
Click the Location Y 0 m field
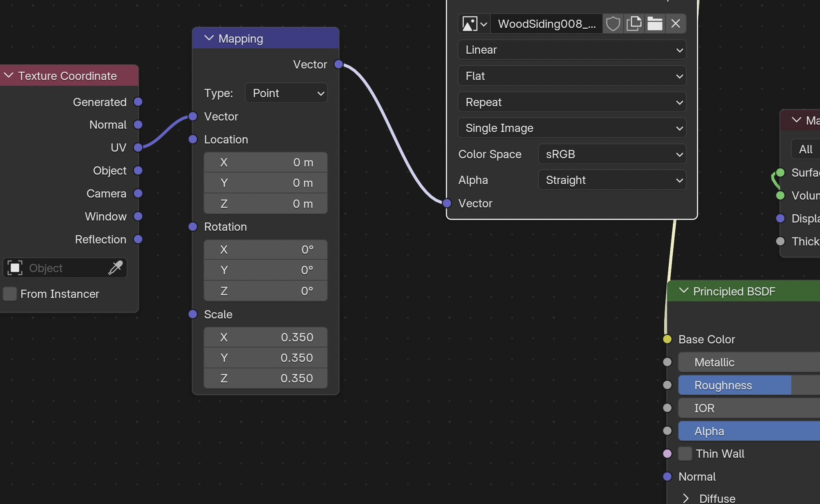pos(266,183)
